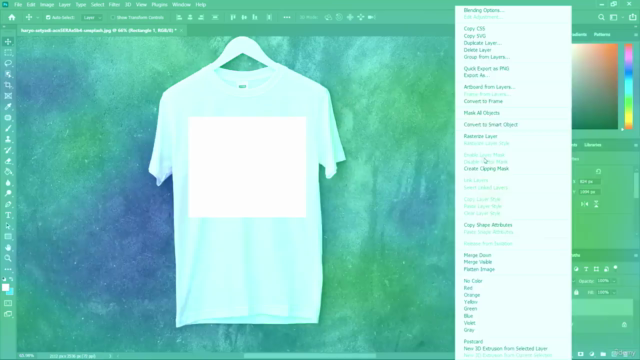Select the Move tool
Viewport: 640px width, 360px height.
pyautogui.click(x=8, y=42)
